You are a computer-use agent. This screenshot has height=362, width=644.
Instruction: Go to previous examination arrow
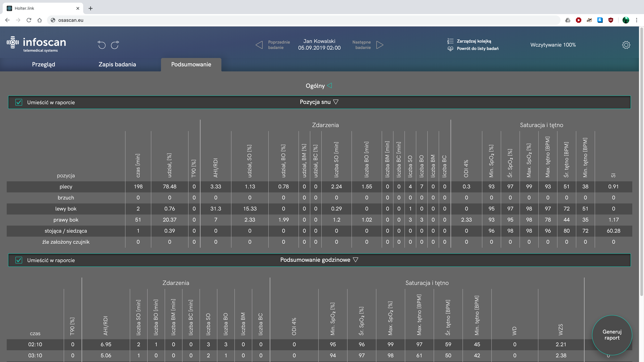[x=259, y=45]
